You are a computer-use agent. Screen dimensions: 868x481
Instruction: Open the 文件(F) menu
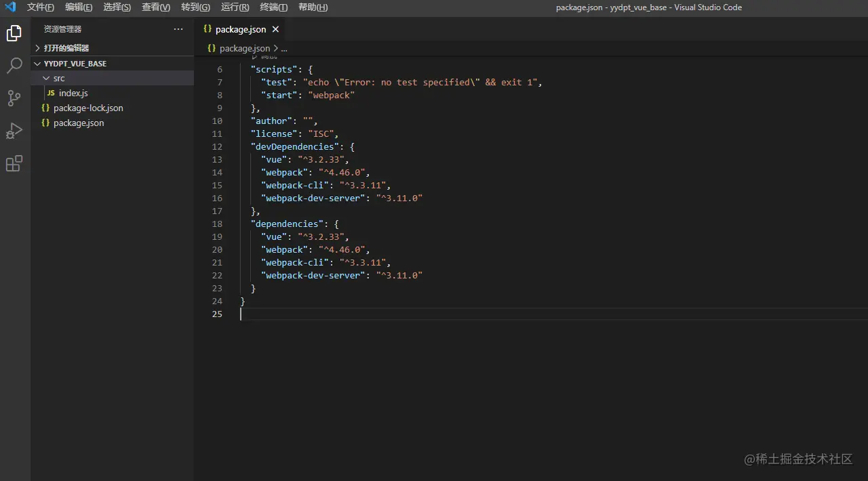[41, 7]
